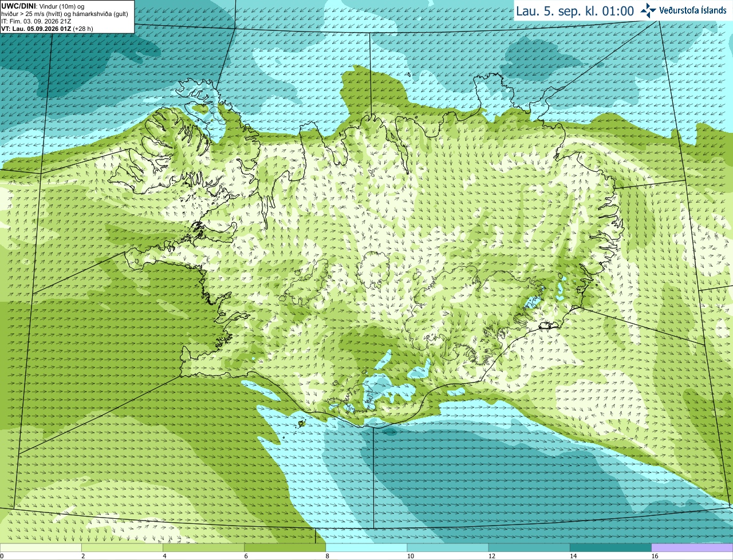The width and height of the screenshot is (733, 560).
Task: Select the purple legend swatch above 16
Action: (x=692, y=547)
